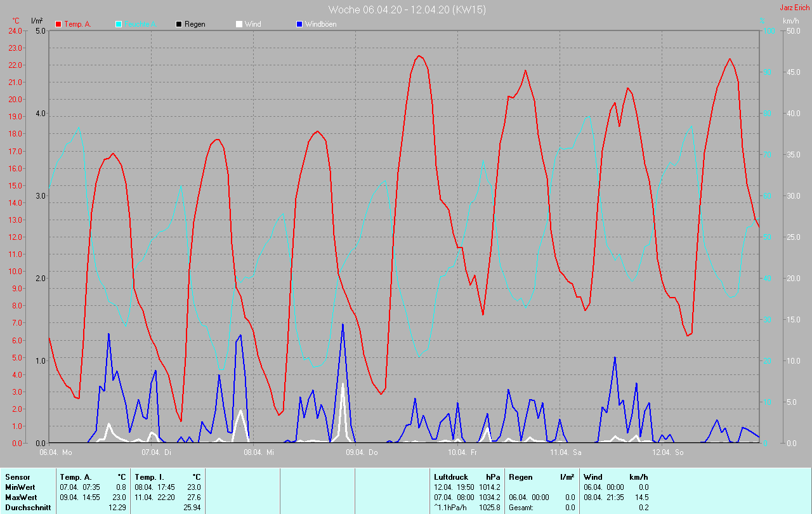This screenshot has height=514, width=812.
Task: Click the 09.04. 14:55 max temperature timestamp
Action: click(79, 498)
